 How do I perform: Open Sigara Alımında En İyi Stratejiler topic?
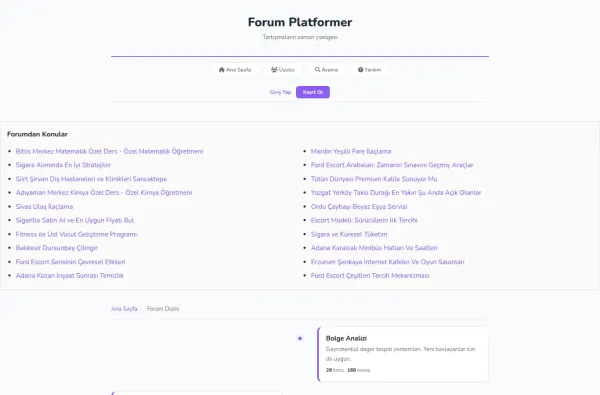pos(63,165)
